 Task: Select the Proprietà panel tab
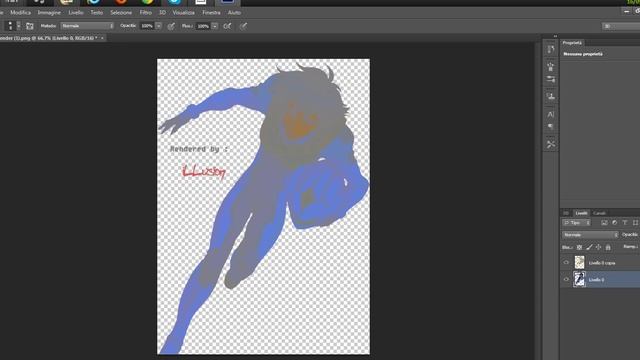pyautogui.click(x=572, y=42)
